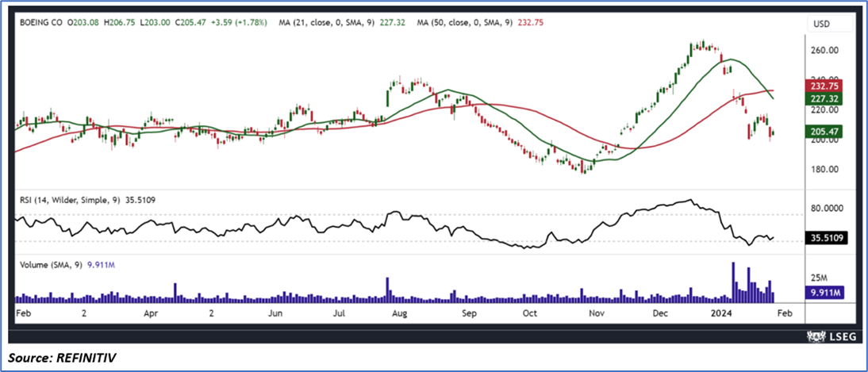Click the Jul label on time axis
Viewport: 868px width, 372px height.
[339, 313]
